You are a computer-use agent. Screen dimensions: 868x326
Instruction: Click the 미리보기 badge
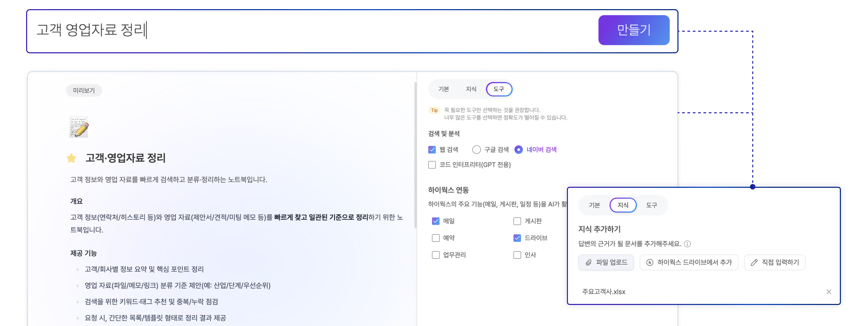point(84,90)
